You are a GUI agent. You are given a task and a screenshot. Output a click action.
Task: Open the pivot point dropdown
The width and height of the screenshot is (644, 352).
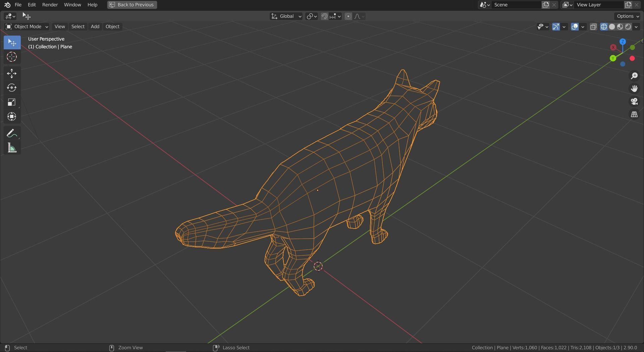(312, 16)
